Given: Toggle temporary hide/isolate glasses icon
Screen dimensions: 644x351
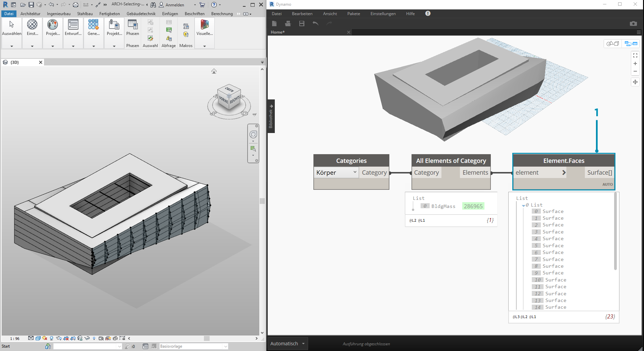Looking at the screenshot, I should tap(87, 338).
